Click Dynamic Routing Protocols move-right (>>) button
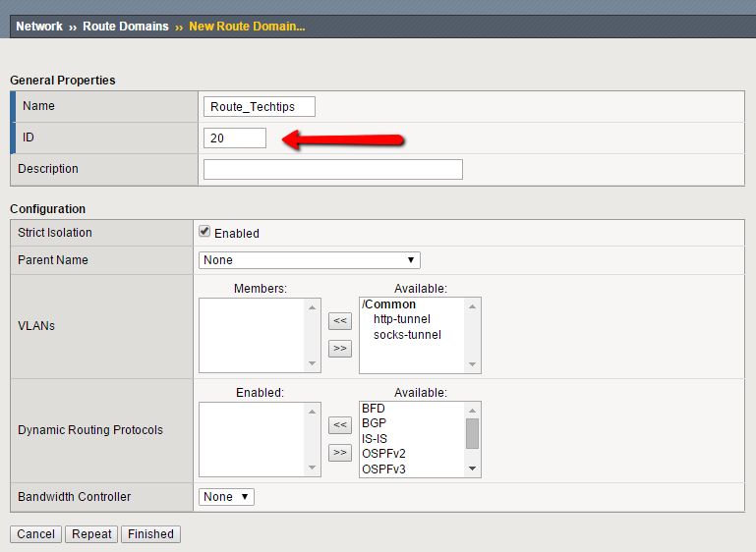756x552 pixels. click(339, 452)
